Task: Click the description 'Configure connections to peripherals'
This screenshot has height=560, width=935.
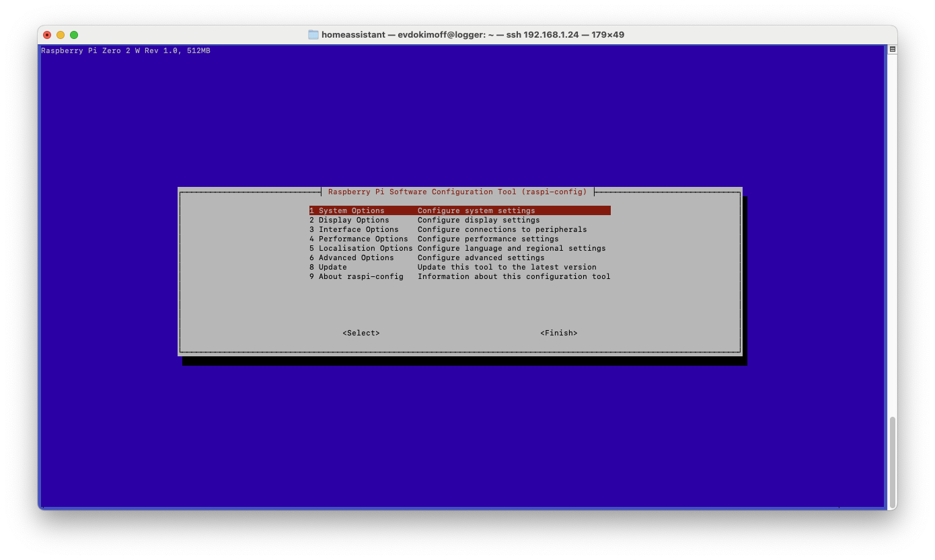Action: (502, 229)
